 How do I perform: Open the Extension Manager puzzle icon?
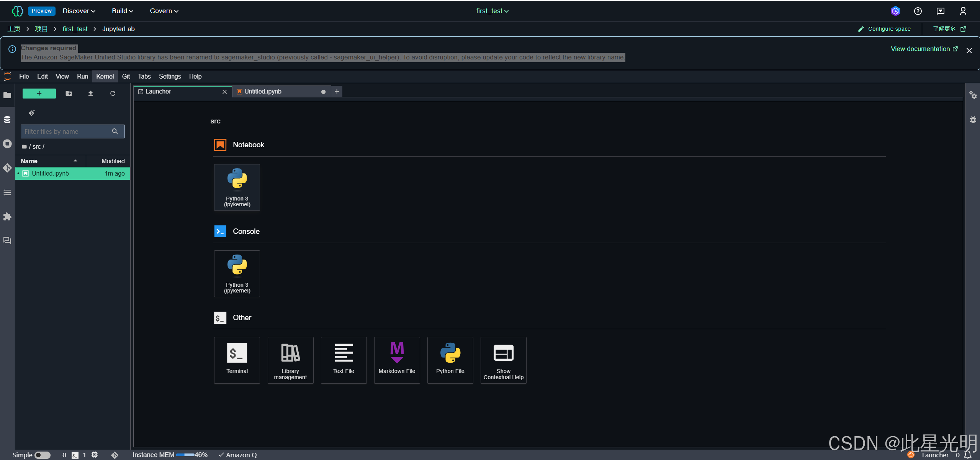pyautogui.click(x=7, y=217)
